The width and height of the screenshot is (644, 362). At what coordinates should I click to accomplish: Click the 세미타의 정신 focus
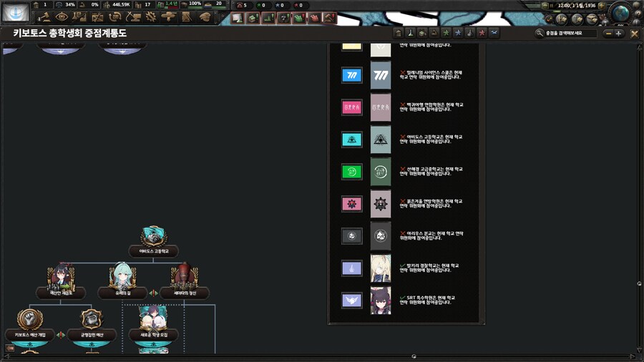click(x=183, y=277)
